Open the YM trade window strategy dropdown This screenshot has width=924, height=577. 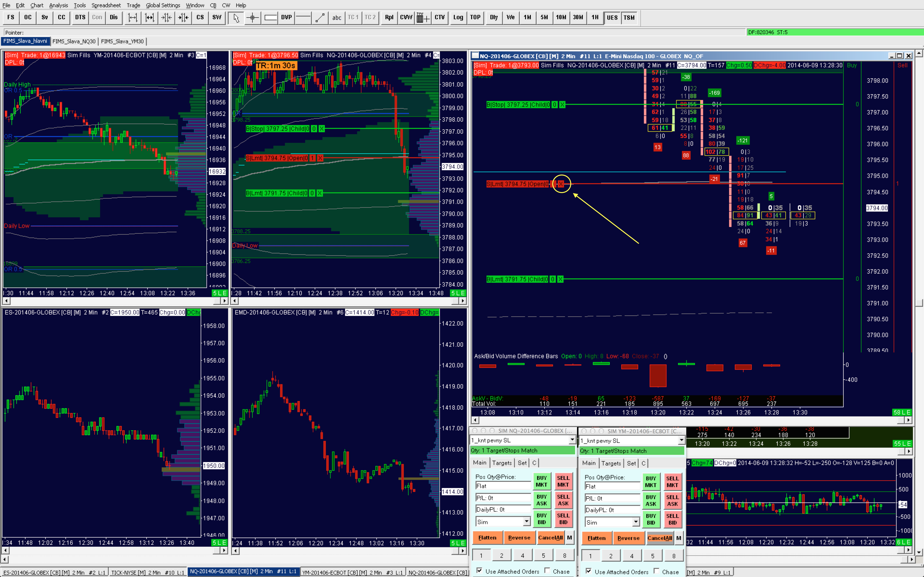click(x=681, y=440)
